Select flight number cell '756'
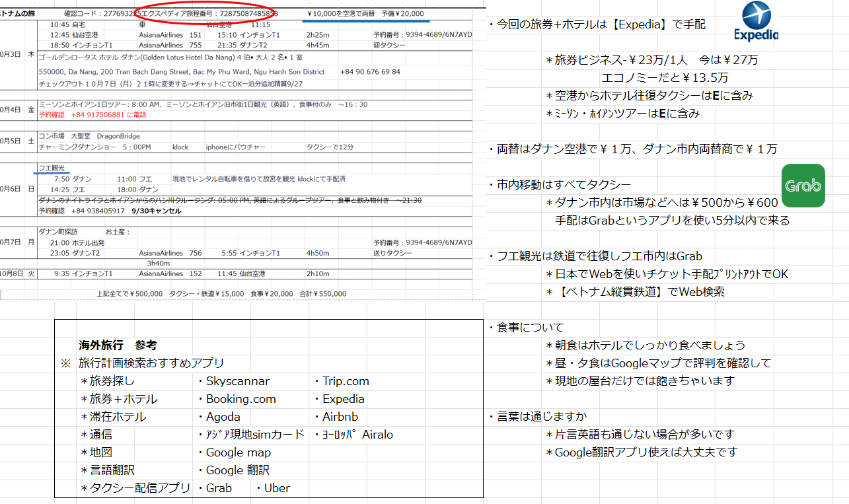 [196, 253]
